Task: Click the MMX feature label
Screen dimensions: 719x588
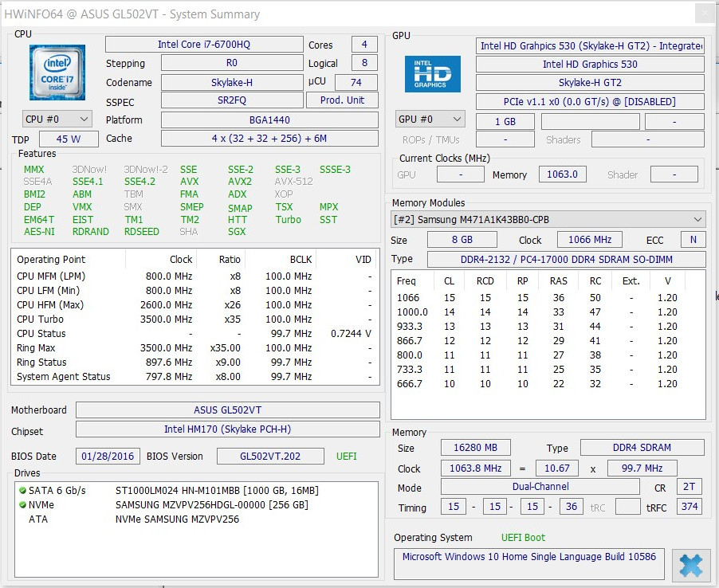Action: coord(34,170)
